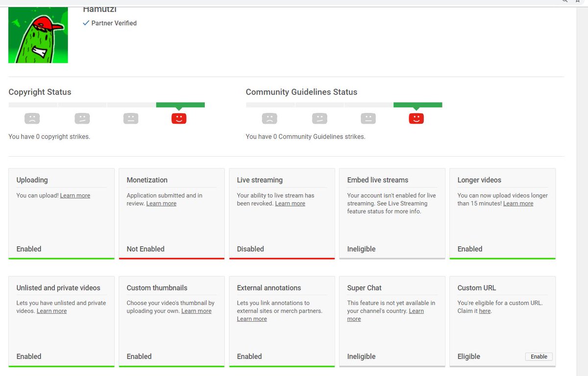Viewport: 588px width, 376px height.
Task: Click the 'Embed live streams' card title
Action: click(378, 180)
